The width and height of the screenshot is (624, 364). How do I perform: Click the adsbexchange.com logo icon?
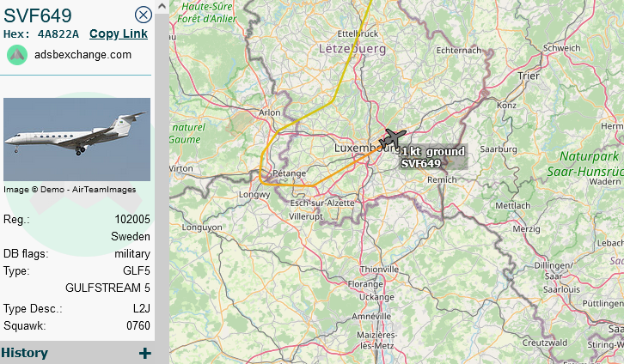17,55
